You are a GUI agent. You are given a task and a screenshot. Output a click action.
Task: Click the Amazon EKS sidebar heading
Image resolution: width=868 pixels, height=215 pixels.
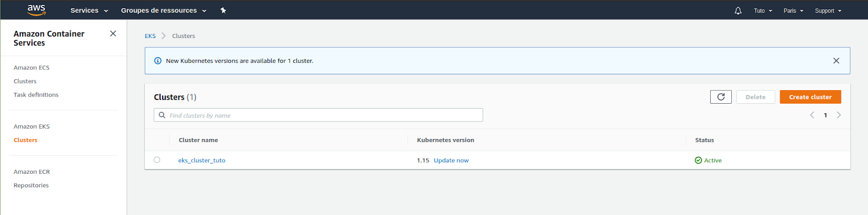(x=31, y=127)
